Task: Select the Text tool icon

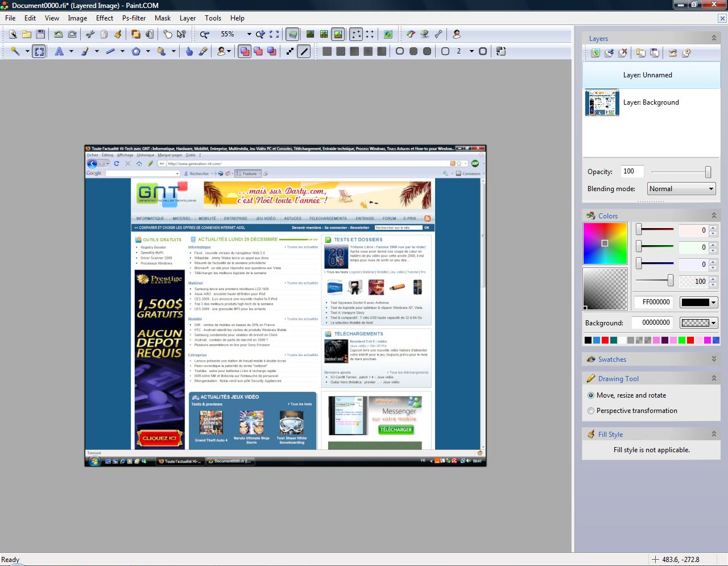Action: pos(59,51)
